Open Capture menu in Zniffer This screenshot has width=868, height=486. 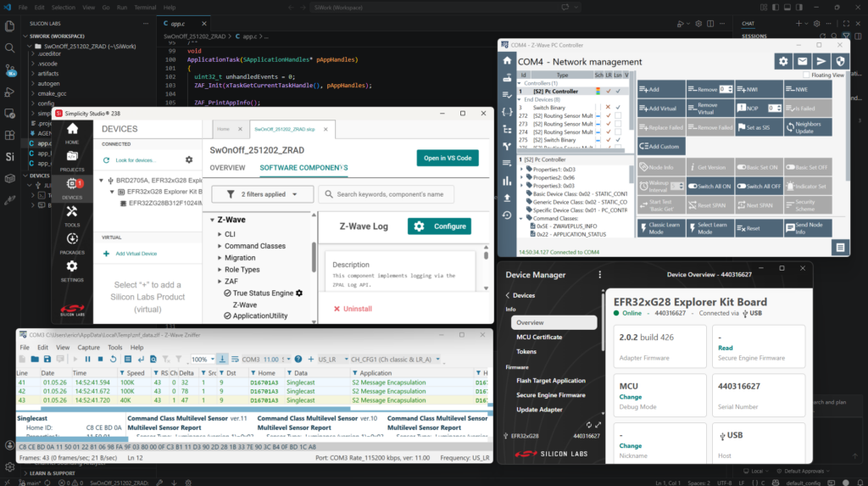click(88, 348)
